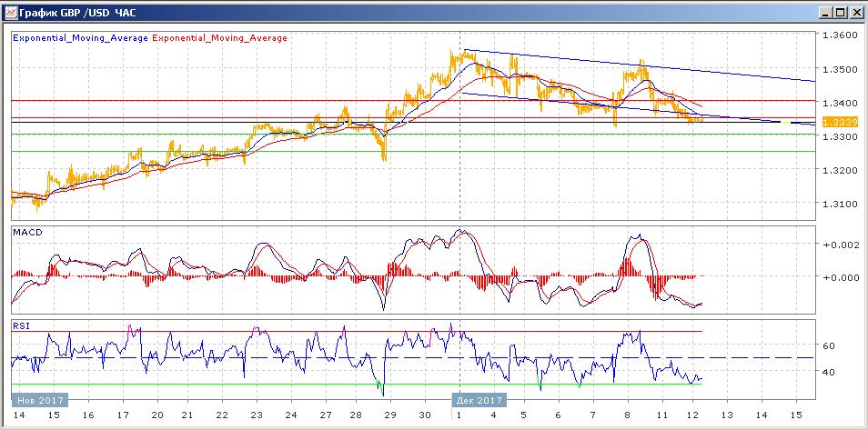Click the +0.002 MACD axis label
The image size is (868, 430).
coord(841,245)
